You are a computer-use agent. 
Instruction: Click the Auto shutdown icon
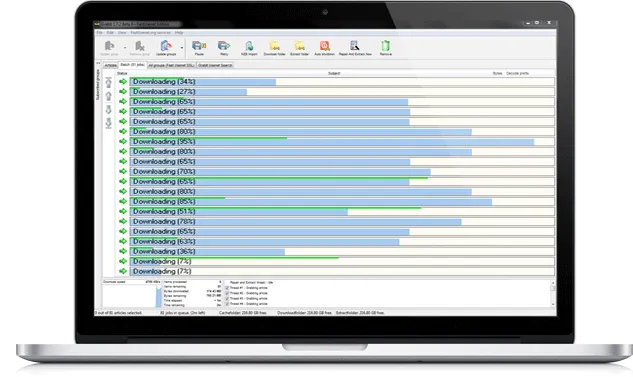pyautogui.click(x=325, y=46)
